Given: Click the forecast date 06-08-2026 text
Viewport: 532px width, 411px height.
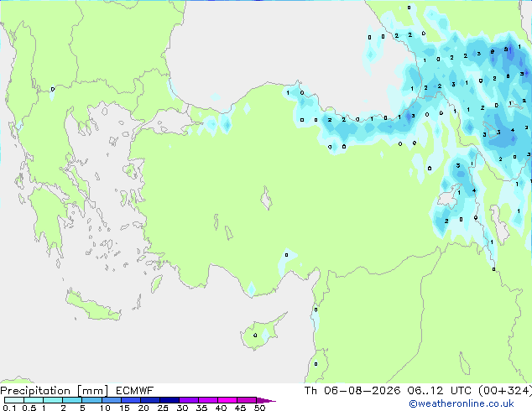Looking at the screenshot, I should [x=362, y=391].
